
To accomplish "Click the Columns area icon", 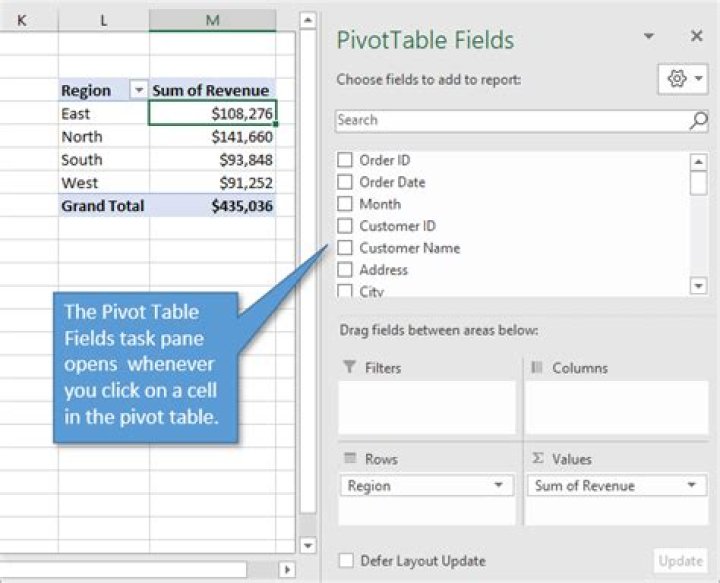I will pyautogui.click(x=537, y=367).
